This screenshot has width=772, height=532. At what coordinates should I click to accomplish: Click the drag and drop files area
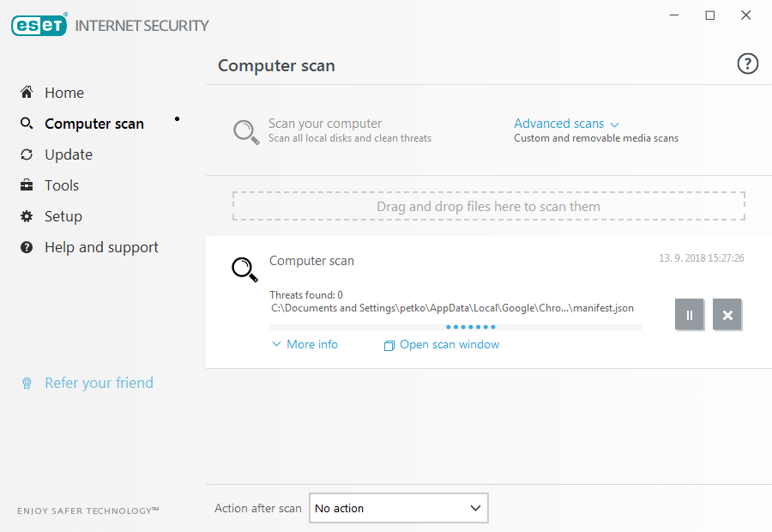pos(488,206)
